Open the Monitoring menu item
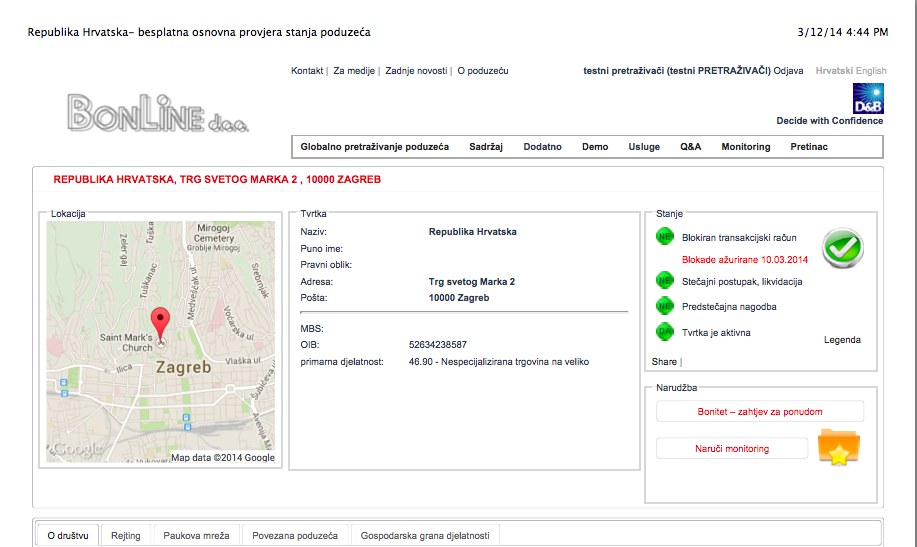This screenshot has width=917, height=547. [746, 147]
